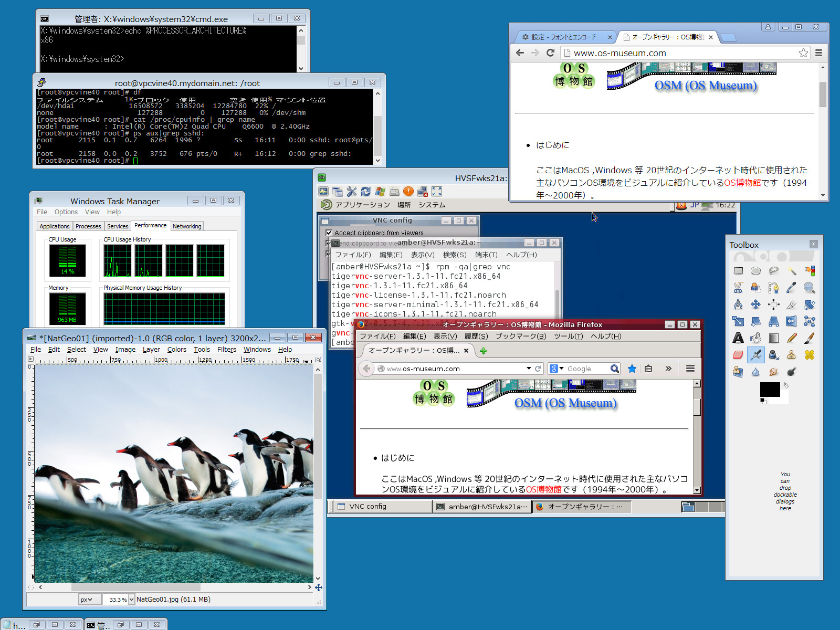Viewport: 840px width, 630px height.
Task: Toggle Accept clipboard from viewers checkbox
Action: (329, 233)
